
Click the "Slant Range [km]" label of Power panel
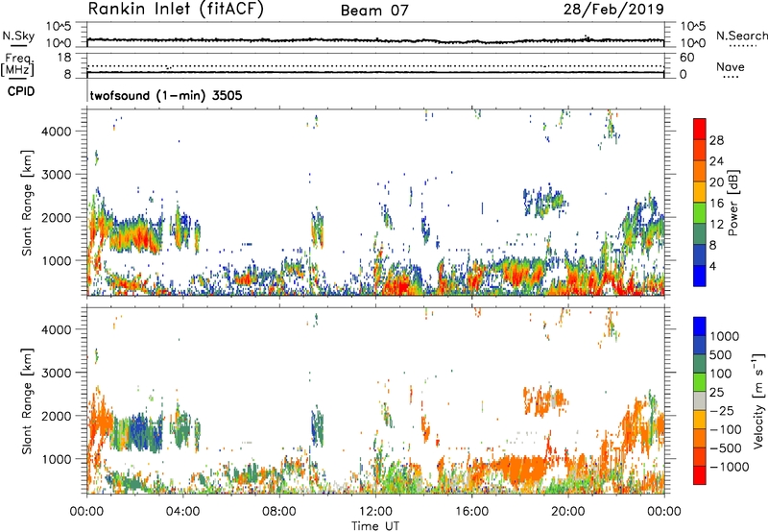(x=27, y=203)
